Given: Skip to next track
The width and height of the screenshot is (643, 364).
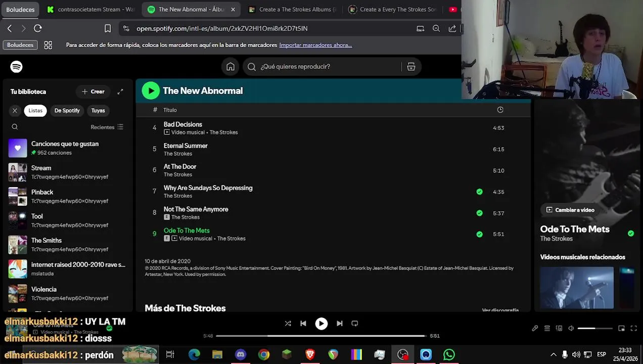Looking at the screenshot, I should tap(340, 324).
